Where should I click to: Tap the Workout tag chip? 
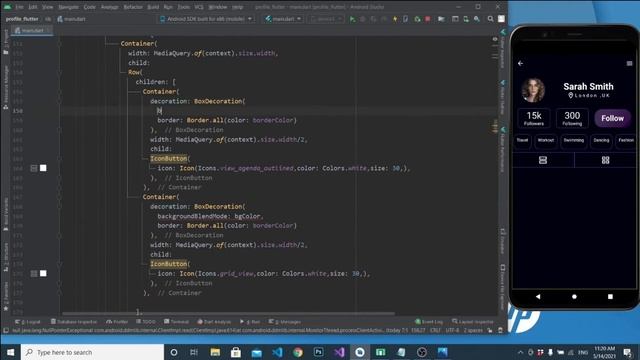click(546, 140)
